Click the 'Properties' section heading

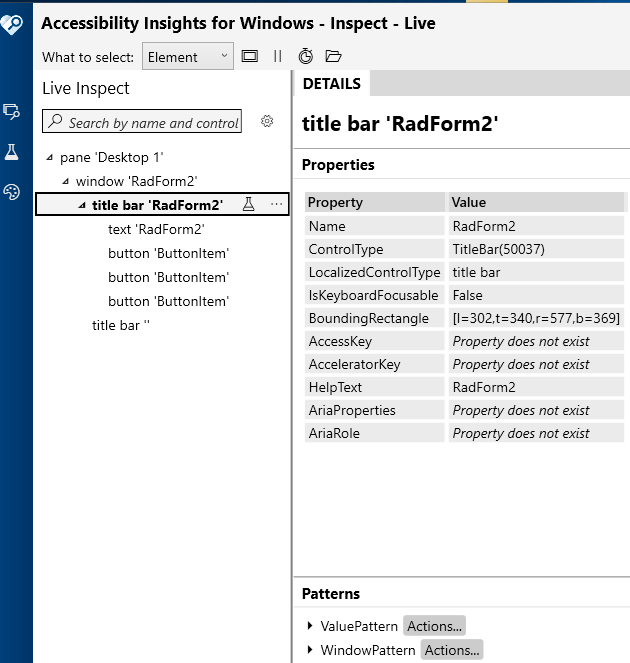[x=338, y=164]
